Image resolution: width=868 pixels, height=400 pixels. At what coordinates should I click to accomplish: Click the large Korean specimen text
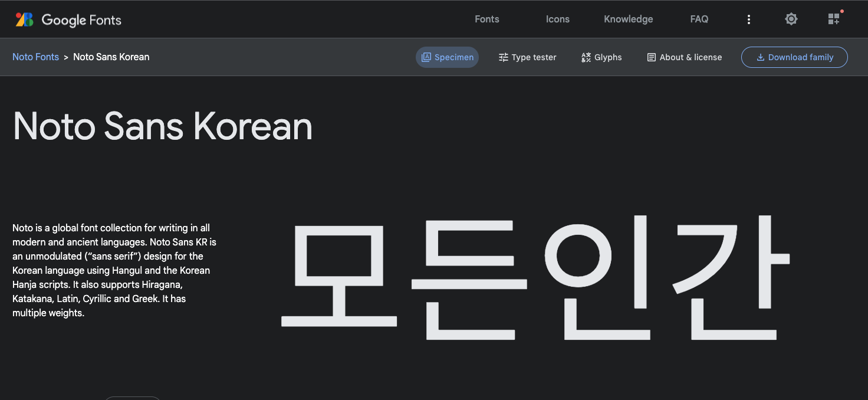[535, 277]
